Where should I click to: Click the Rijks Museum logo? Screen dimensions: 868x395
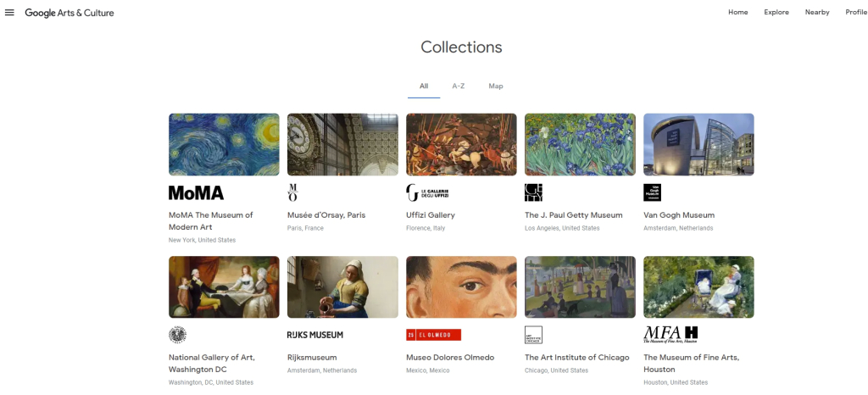315,335
